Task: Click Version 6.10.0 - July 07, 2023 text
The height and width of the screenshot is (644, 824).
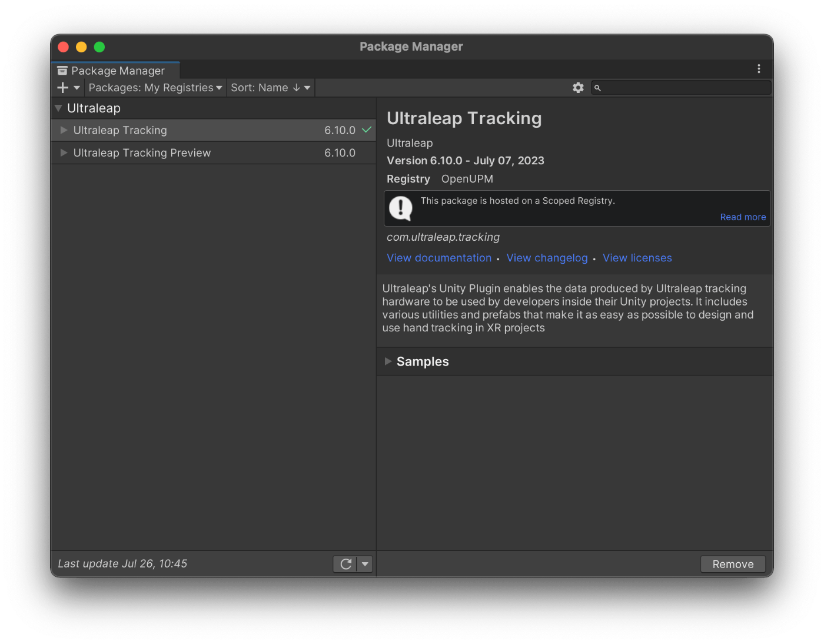Action: [x=466, y=161]
